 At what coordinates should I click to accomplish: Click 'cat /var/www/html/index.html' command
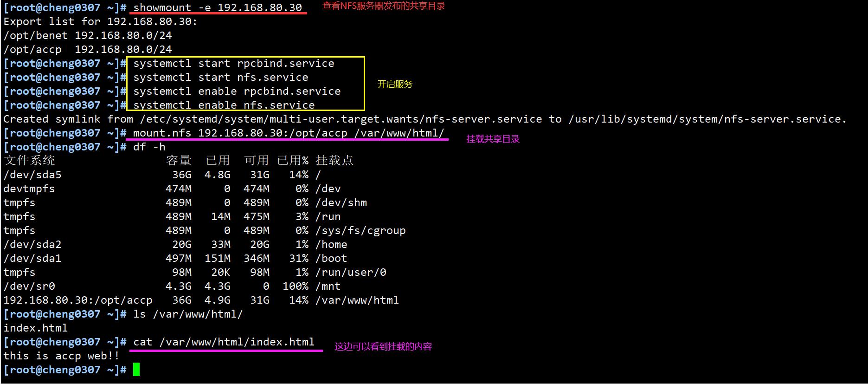click(x=224, y=342)
